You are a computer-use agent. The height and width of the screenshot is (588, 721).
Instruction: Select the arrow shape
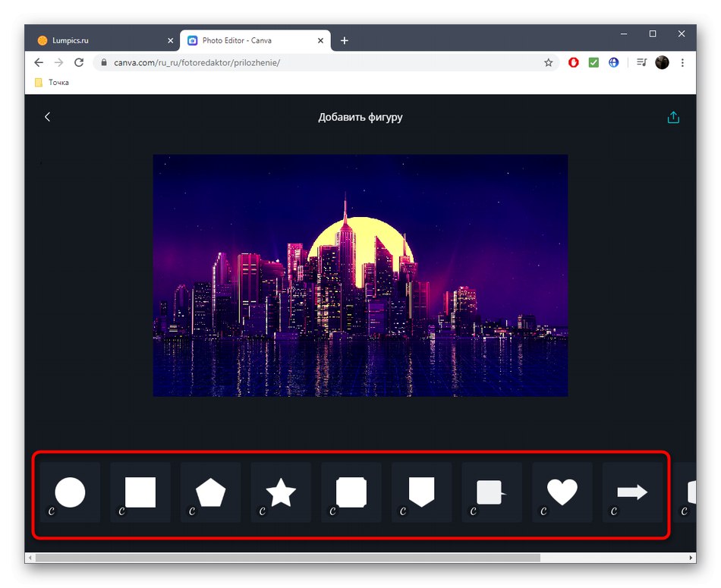pyautogui.click(x=633, y=492)
